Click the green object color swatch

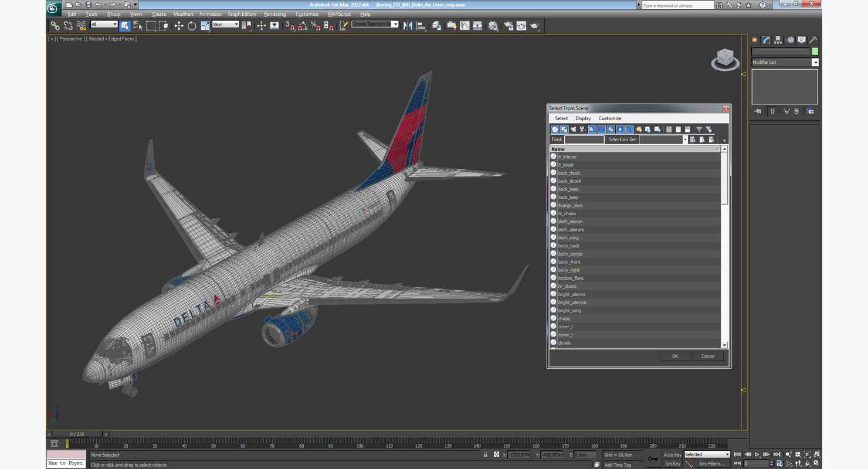tap(815, 52)
